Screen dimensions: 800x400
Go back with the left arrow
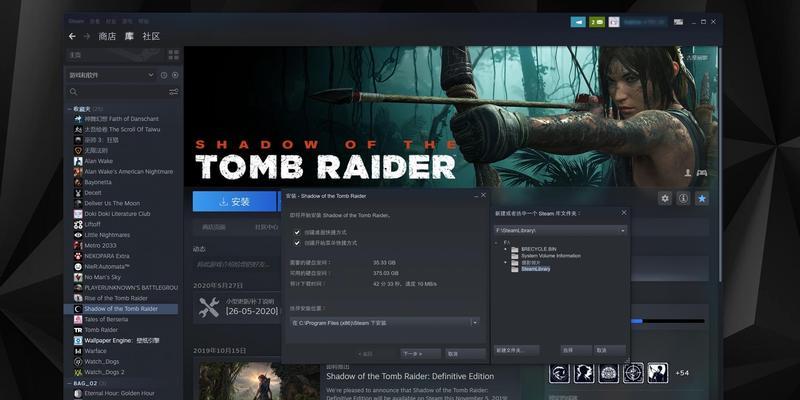pos(72,36)
